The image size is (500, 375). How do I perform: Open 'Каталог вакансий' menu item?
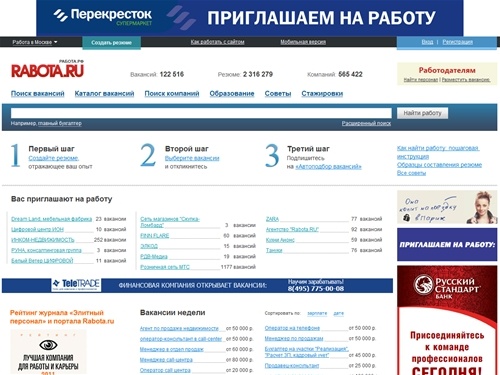pos(104,94)
